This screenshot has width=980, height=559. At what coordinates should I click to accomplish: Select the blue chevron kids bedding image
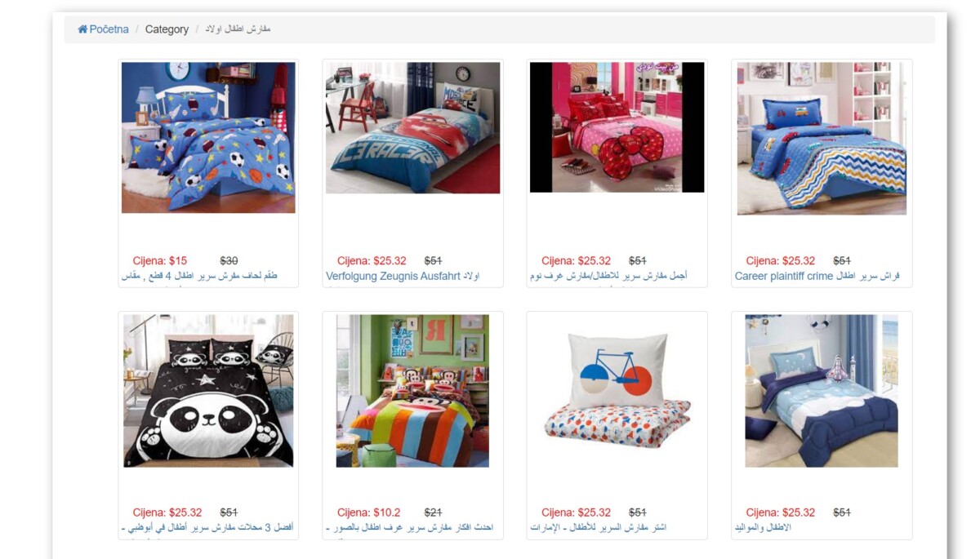click(822, 139)
